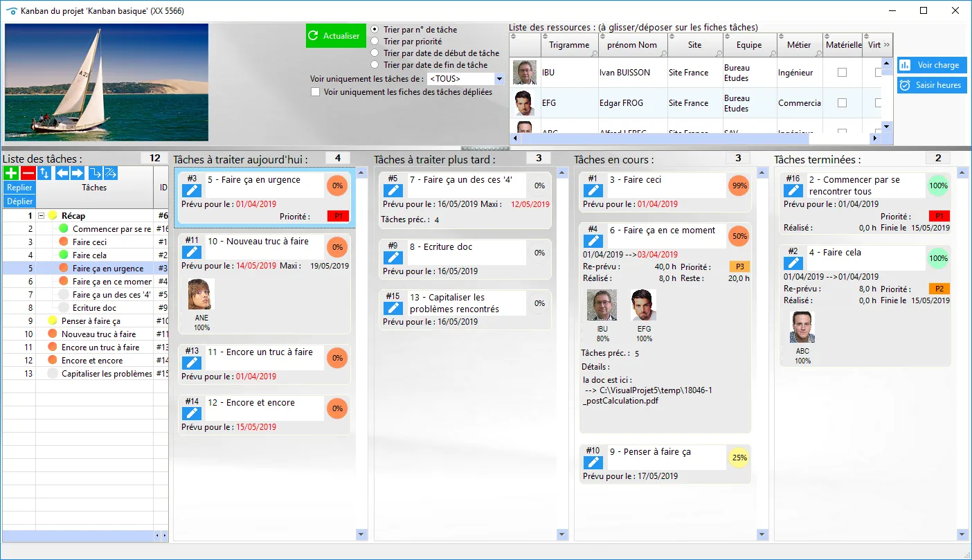
Task: Click search magnifier in prénom Nom column header
Action: tap(663, 53)
